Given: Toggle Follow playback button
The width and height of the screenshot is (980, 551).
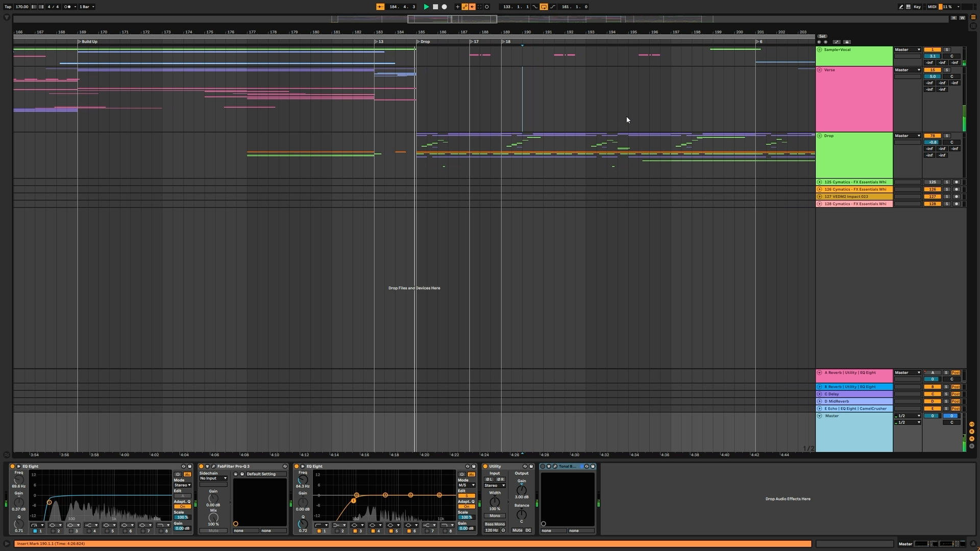Looking at the screenshot, I should tap(380, 7).
